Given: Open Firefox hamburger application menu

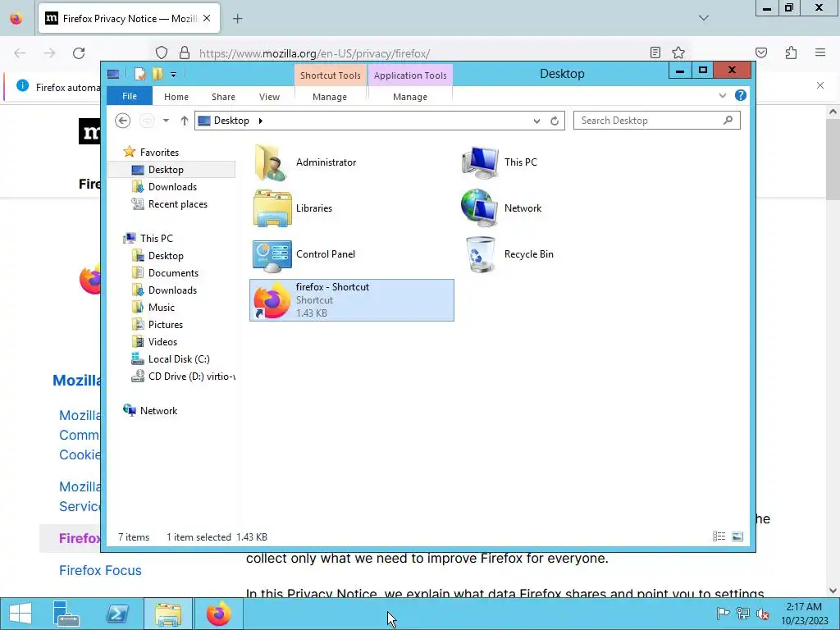Looking at the screenshot, I should [x=819, y=52].
